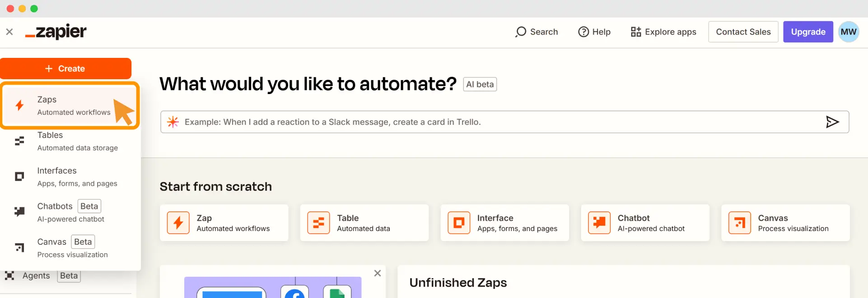Open Agents Beta in the sidebar

[43, 275]
